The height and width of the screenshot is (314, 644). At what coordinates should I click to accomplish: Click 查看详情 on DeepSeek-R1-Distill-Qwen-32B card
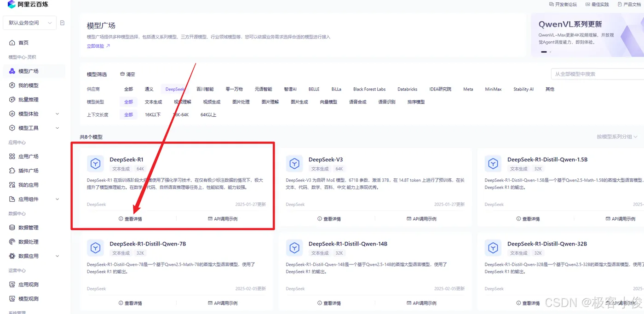tap(528, 303)
